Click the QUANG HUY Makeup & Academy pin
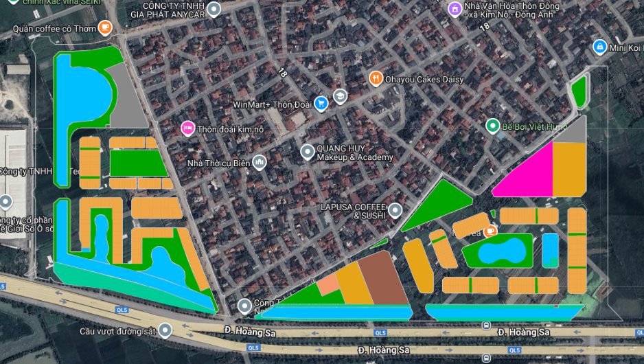 point(307,151)
